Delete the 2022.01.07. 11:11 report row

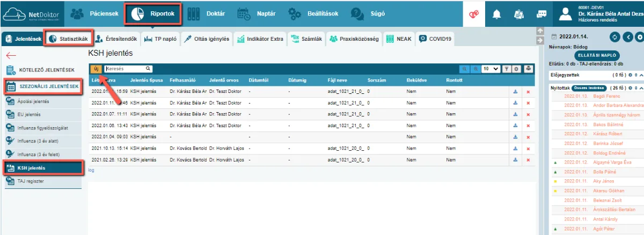[x=528, y=115]
